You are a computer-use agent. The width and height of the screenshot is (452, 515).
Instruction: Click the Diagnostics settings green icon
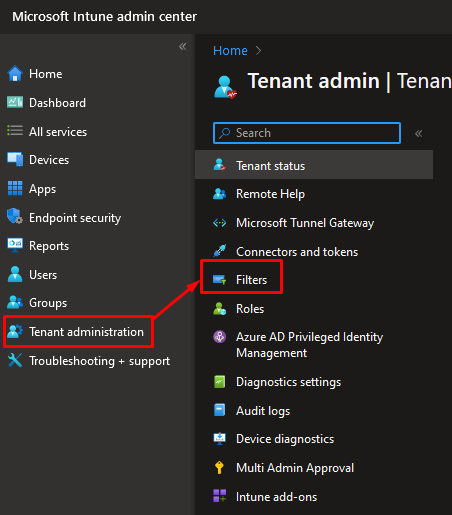tap(220, 382)
